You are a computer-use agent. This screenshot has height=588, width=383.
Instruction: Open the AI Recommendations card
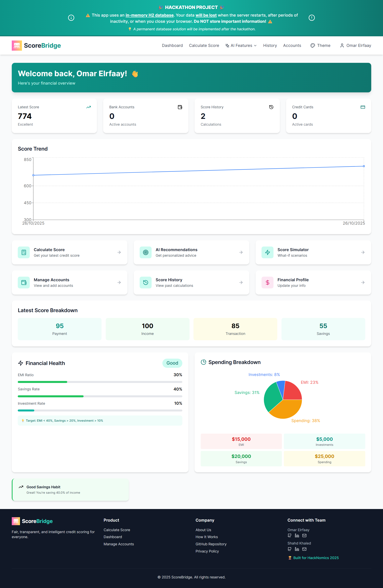pyautogui.click(x=191, y=252)
